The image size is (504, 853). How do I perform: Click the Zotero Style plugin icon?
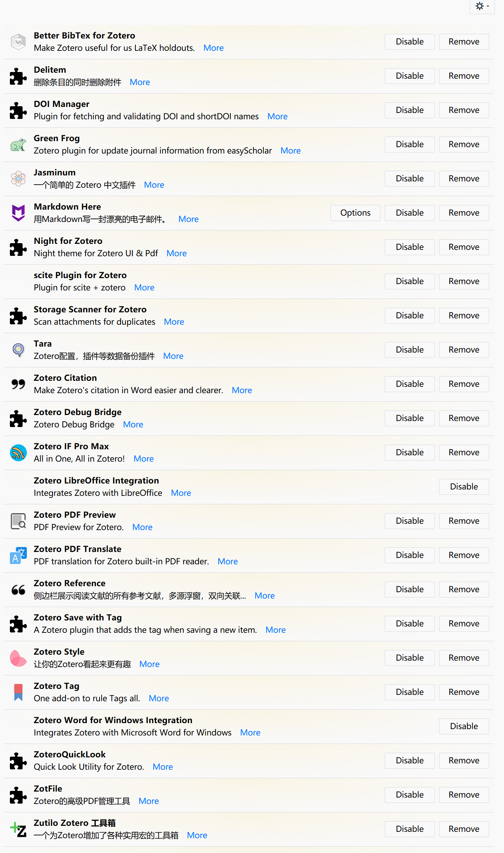[x=18, y=658]
